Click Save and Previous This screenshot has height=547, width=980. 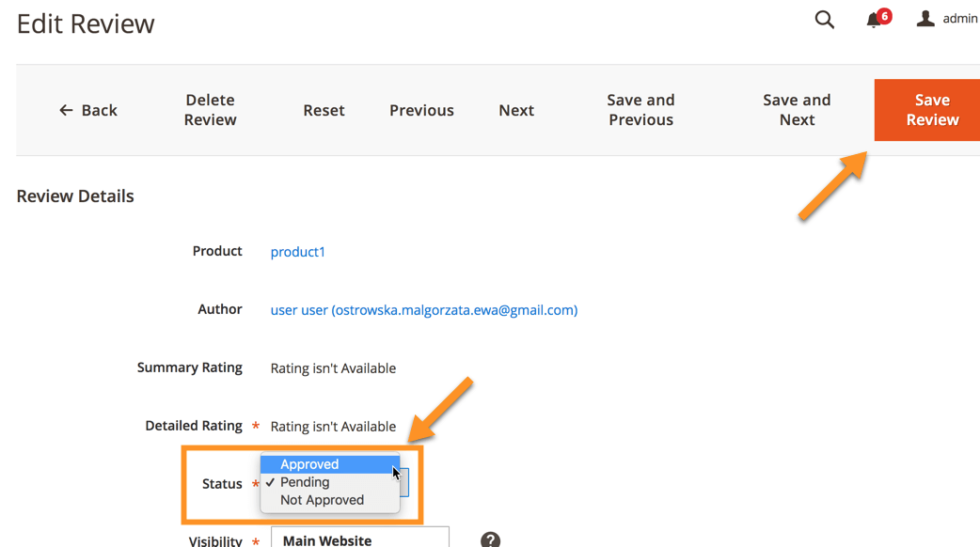640,110
